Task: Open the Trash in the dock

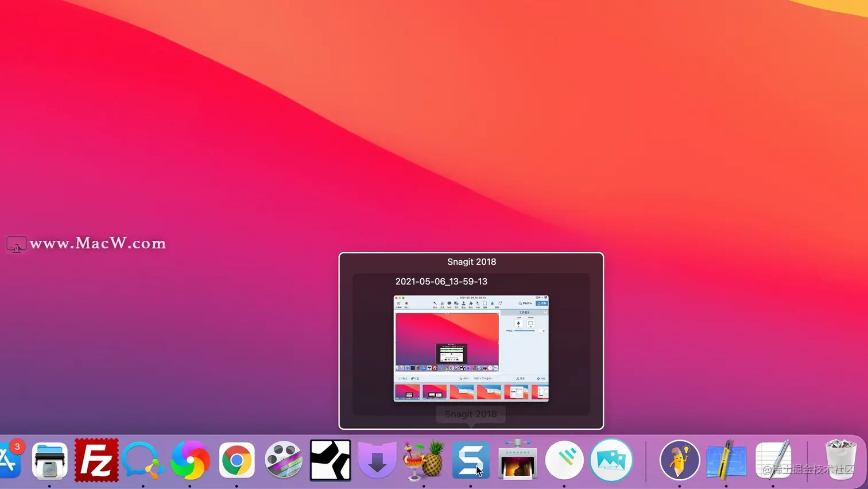Action: click(841, 460)
